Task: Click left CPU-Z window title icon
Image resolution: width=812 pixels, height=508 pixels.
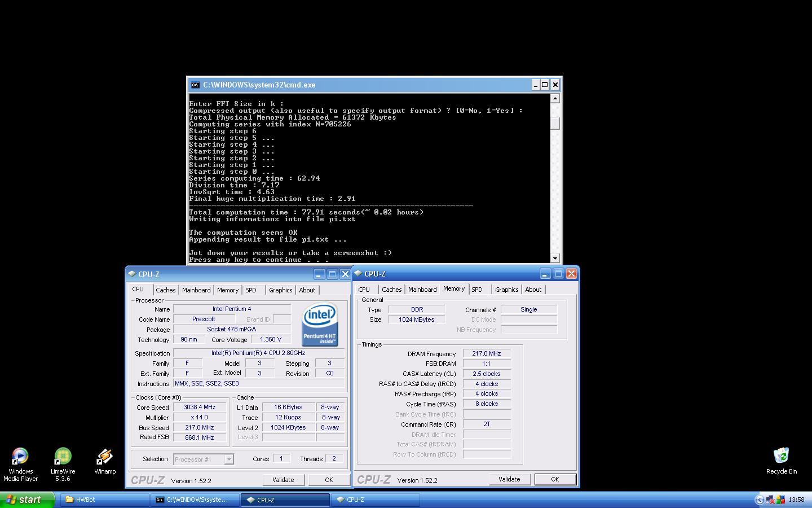Action: coord(132,274)
